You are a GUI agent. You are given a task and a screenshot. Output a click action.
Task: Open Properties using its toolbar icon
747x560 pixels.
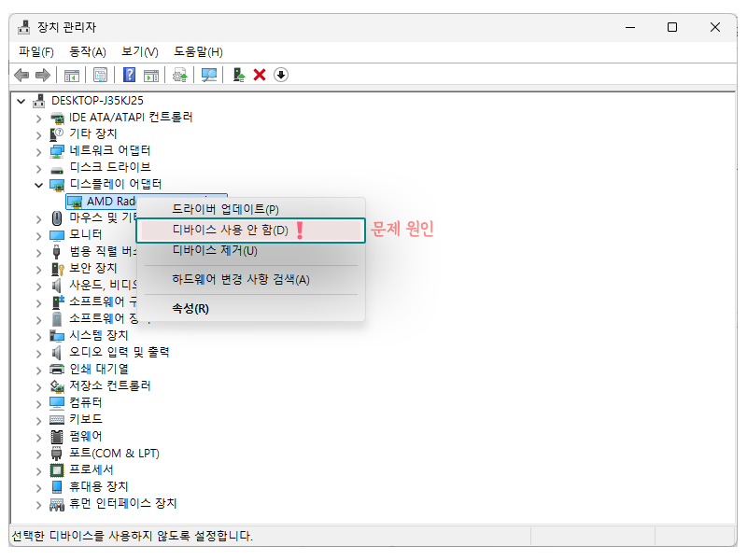[x=99, y=75]
